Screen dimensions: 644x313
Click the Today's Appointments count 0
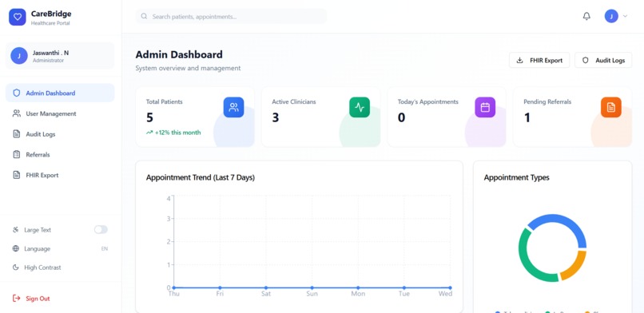(401, 117)
